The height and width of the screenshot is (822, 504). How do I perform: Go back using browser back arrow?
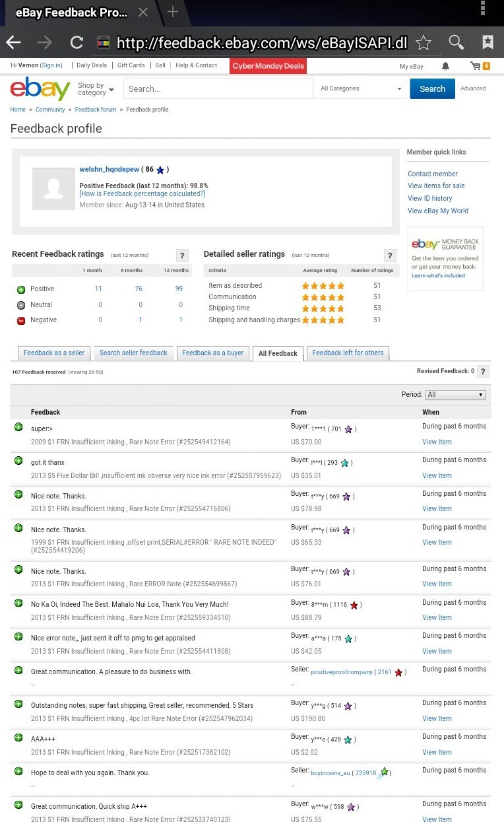coord(13,43)
